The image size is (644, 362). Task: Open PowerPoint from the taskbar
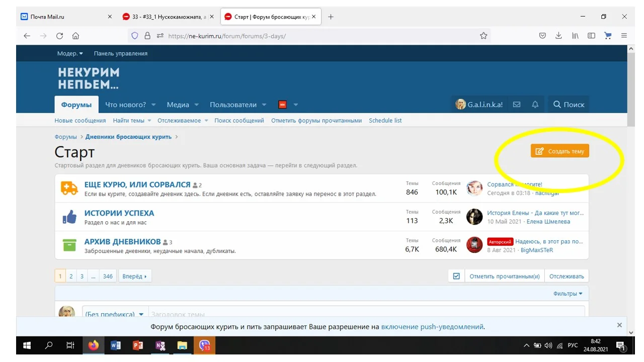[x=138, y=345]
